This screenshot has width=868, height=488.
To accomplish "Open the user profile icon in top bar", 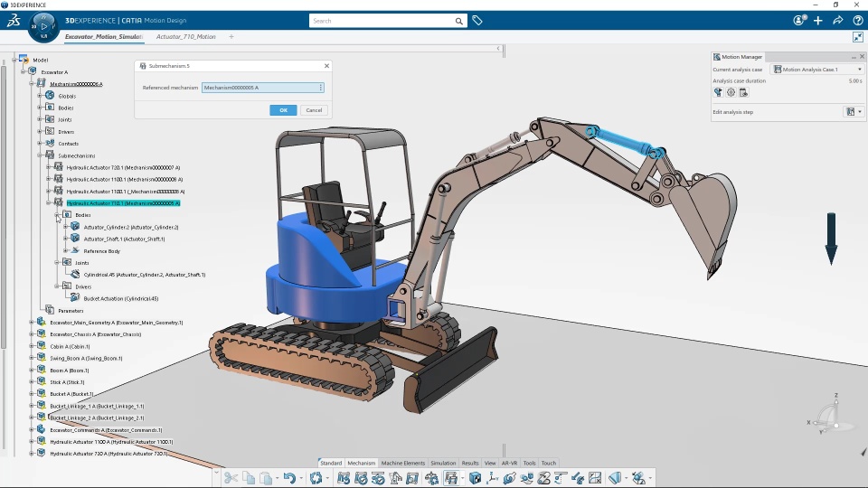I will [x=798, y=21].
